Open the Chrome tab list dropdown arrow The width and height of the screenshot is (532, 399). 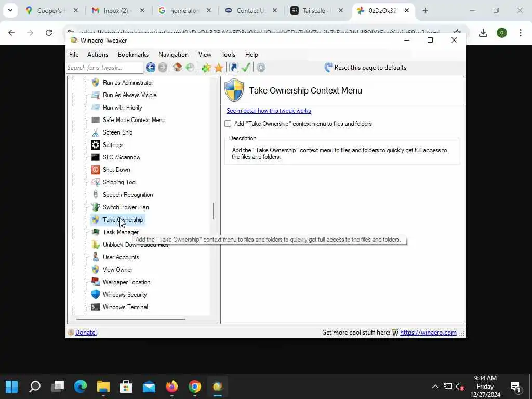10,10
